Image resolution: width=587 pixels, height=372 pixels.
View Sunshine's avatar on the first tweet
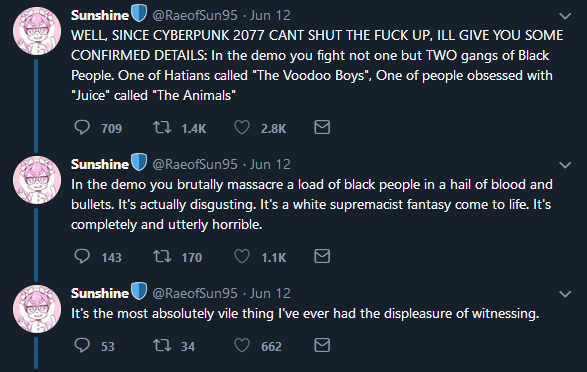point(37,31)
